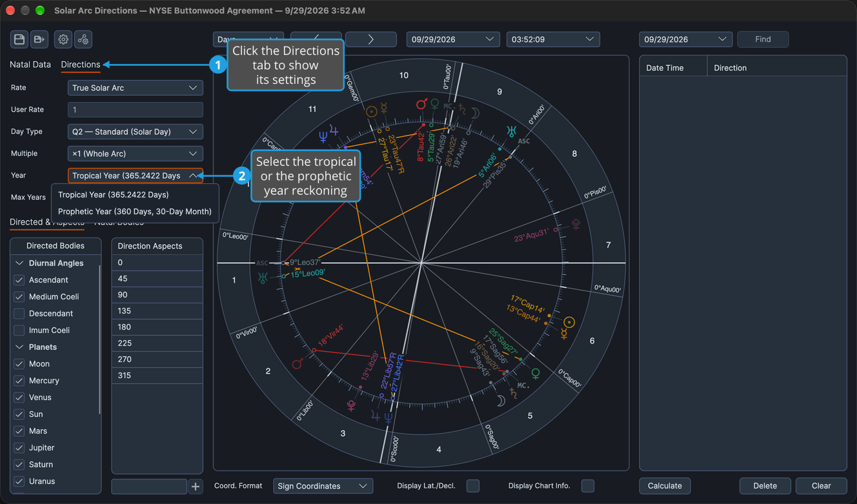Click the Date Time column header
This screenshot has height=504, width=857.
674,68
